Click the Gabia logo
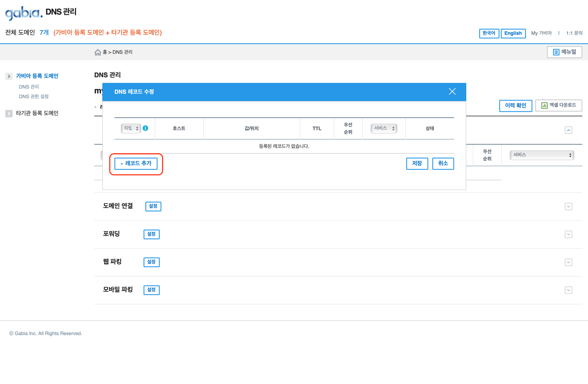This screenshot has height=384, width=588. [x=24, y=13]
